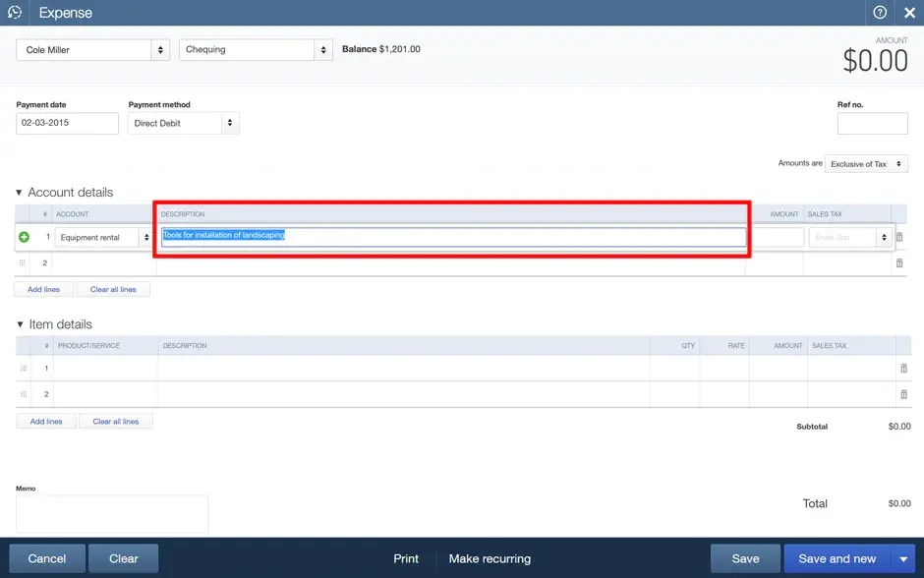
Task: Click the description field with landscaping text
Action: point(453,237)
